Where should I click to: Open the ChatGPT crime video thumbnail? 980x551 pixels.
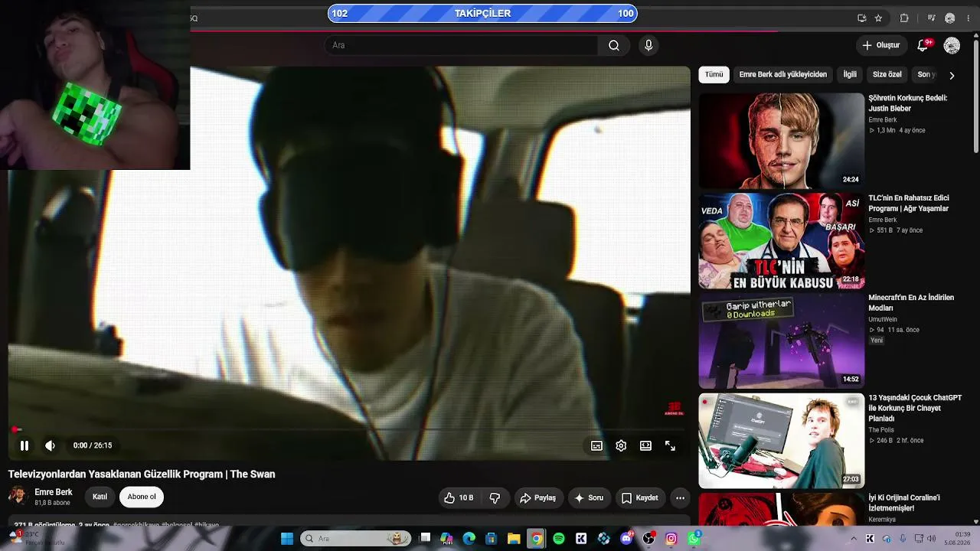[x=781, y=441]
